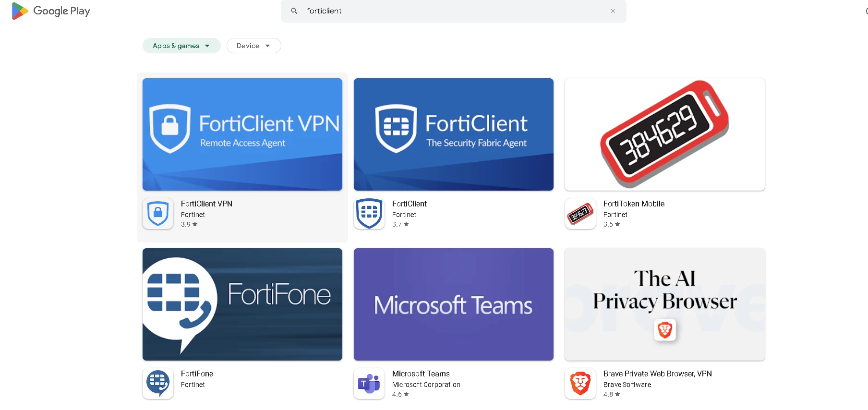Click the 3.7 star rating text
Screen dimensions: 868x410
[400, 224]
